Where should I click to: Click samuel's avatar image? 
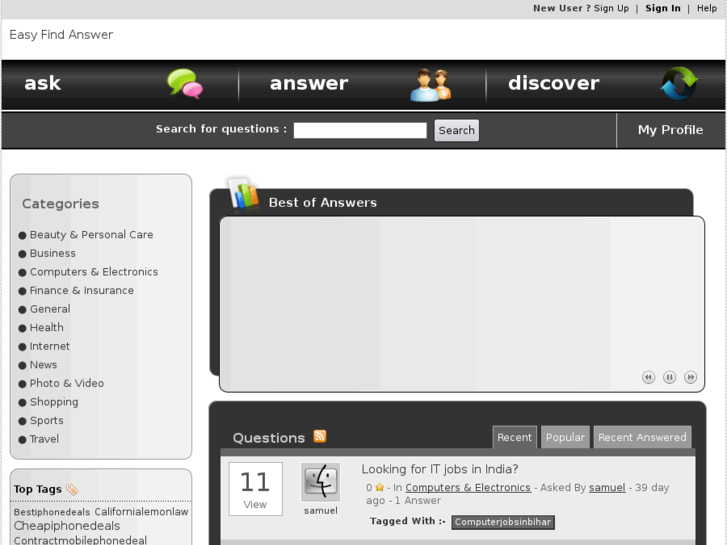(x=320, y=482)
